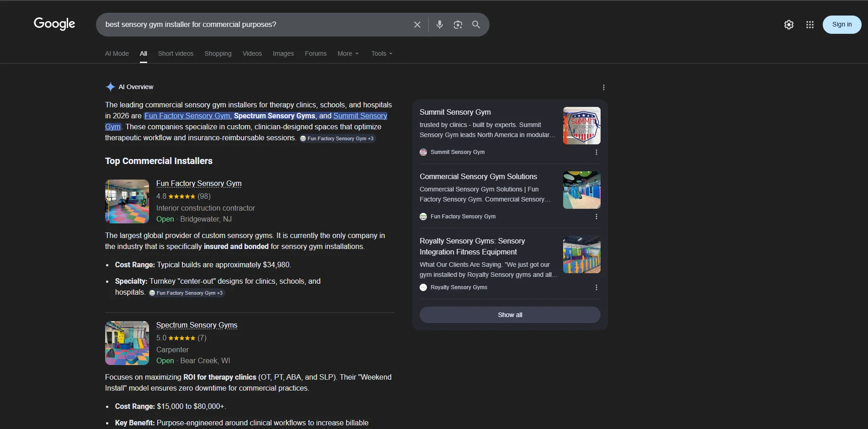This screenshot has width=868, height=429.
Task: Click the Summit Sensory Gym favicon
Action: point(423,152)
